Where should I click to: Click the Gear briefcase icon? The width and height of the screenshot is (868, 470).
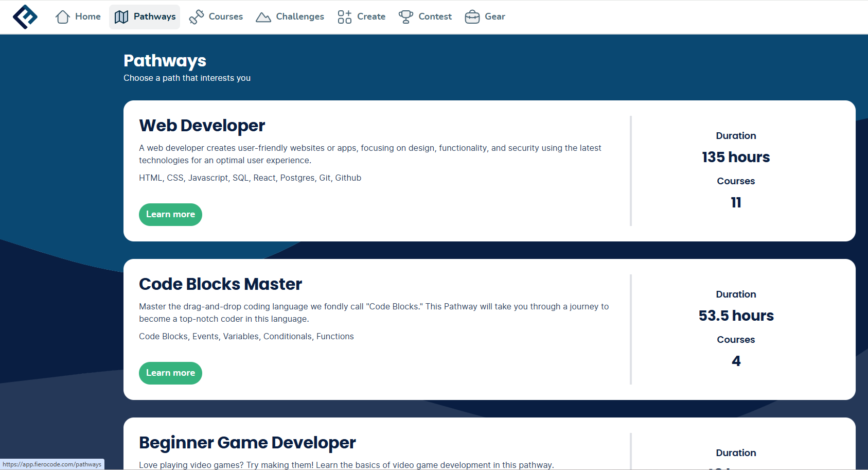point(472,17)
